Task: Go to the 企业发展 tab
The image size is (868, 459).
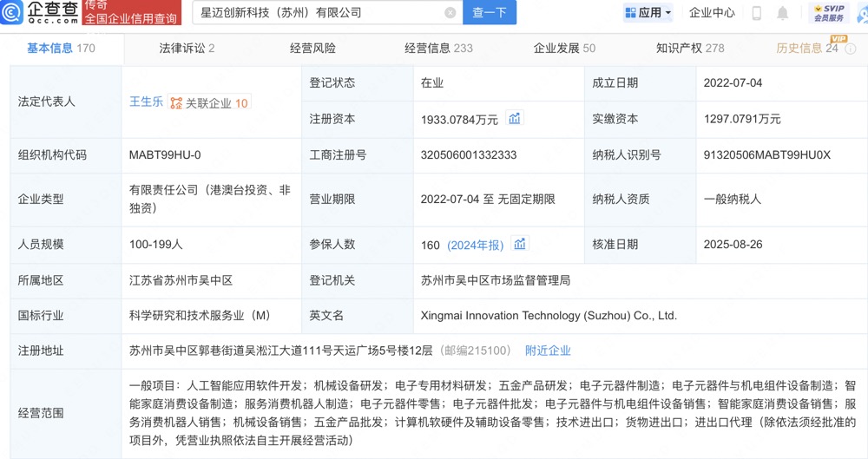Action: 564,49
